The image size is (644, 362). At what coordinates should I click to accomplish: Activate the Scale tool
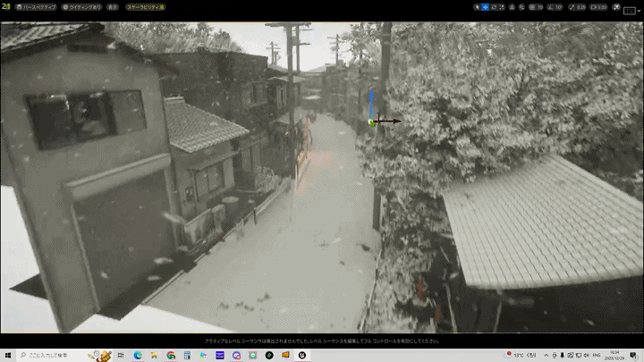pyautogui.click(x=502, y=7)
